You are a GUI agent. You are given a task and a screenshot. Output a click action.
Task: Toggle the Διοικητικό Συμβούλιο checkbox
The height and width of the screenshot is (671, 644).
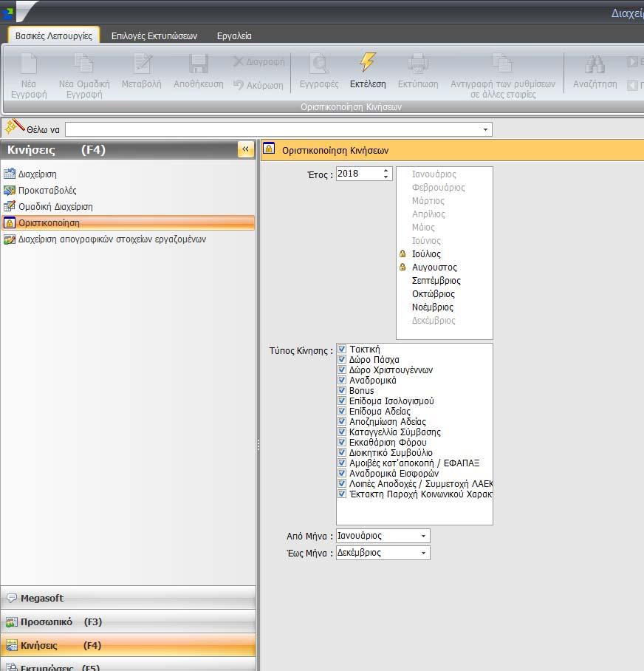[x=342, y=452]
